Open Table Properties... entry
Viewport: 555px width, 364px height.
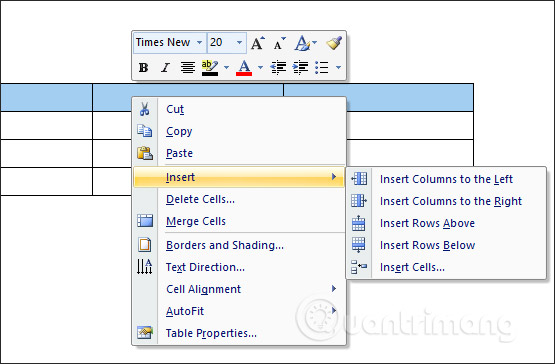click(x=239, y=333)
